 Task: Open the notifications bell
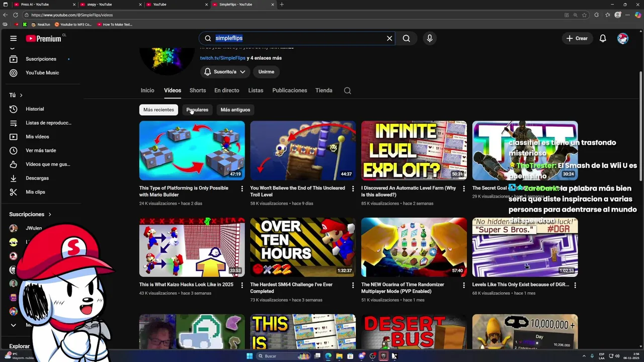click(603, 38)
